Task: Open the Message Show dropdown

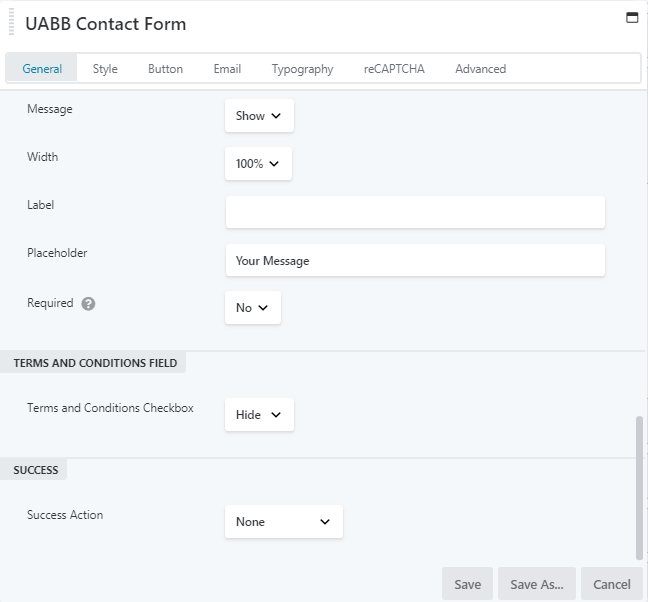Action: (259, 116)
